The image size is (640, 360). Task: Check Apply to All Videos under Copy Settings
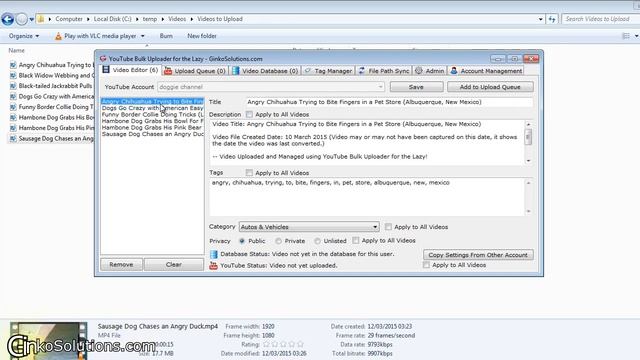coord(427,265)
